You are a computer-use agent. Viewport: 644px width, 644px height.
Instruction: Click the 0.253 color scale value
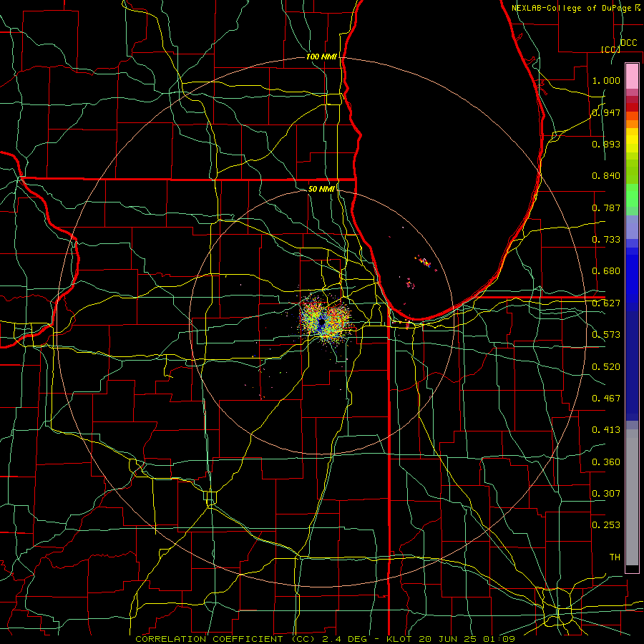[x=606, y=525]
